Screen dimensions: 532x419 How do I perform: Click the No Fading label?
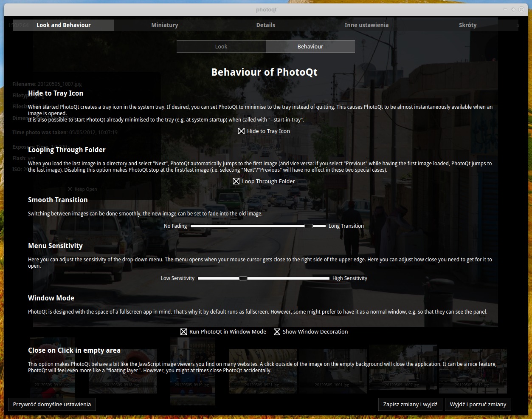pyautogui.click(x=175, y=226)
